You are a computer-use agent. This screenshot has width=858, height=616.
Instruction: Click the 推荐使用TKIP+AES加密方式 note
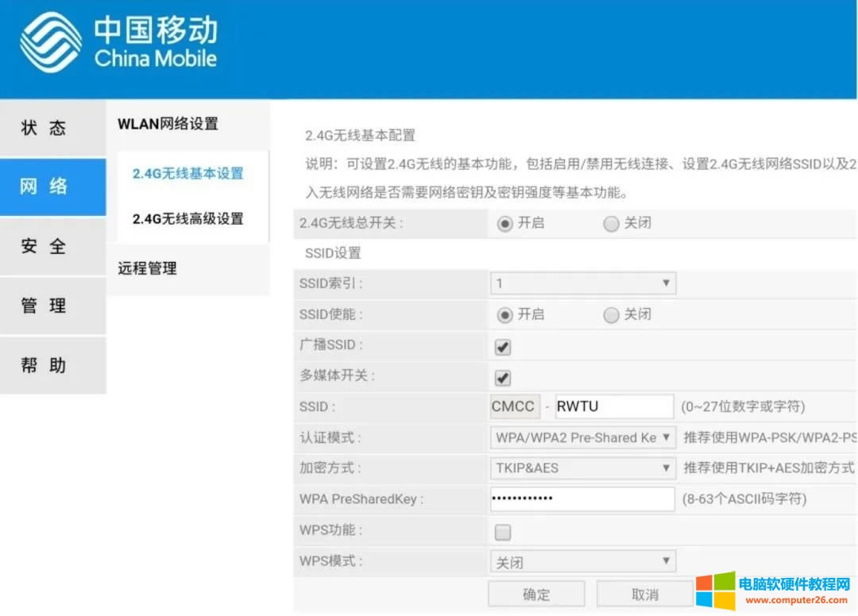pyautogui.click(x=769, y=468)
